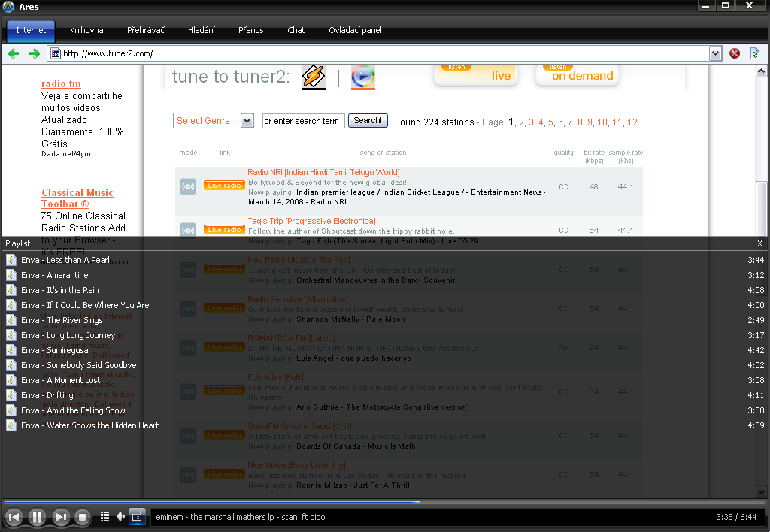Click Live radio button for Tag's Trip
This screenshot has height=532, width=770.
pos(224,230)
